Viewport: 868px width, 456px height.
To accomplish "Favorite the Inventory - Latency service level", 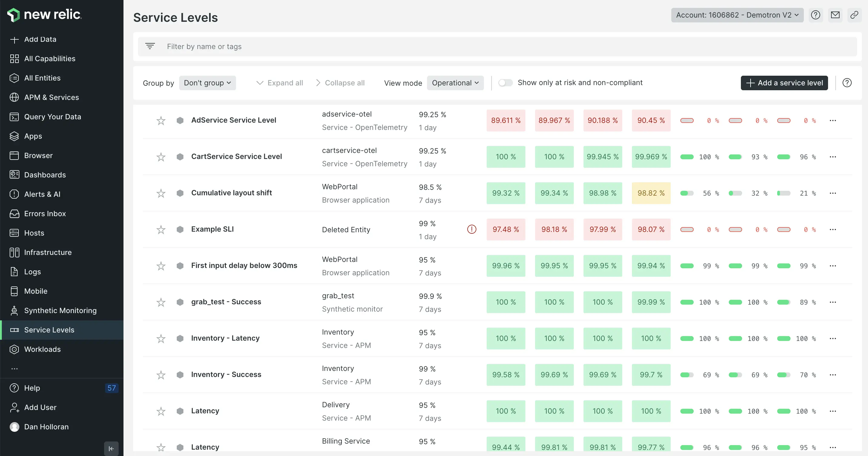I will tap(161, 339).
